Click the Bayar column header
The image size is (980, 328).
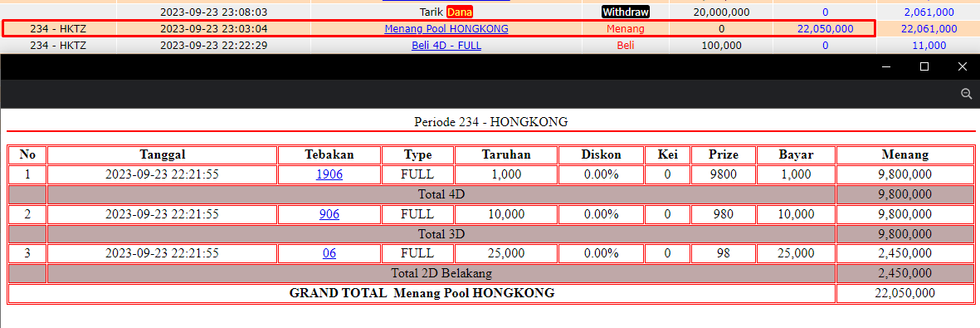[x=797, y=154]
